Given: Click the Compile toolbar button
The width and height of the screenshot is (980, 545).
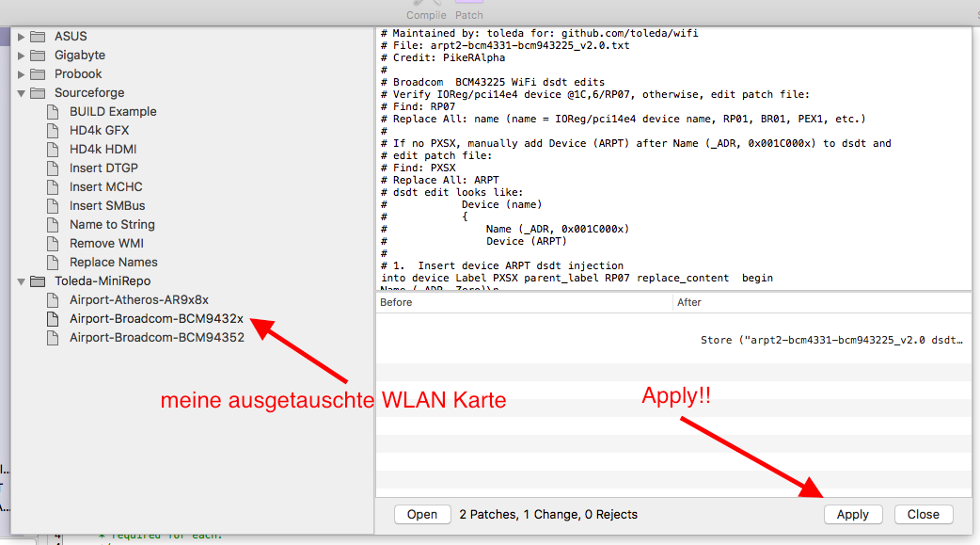Looking at the screenshot, I should pyautogui.click(x=426, y=10).
